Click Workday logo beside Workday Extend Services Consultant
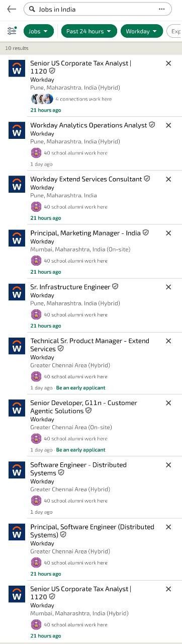The image size is (182, 644). pyautogui.click(x=17, y=184)
